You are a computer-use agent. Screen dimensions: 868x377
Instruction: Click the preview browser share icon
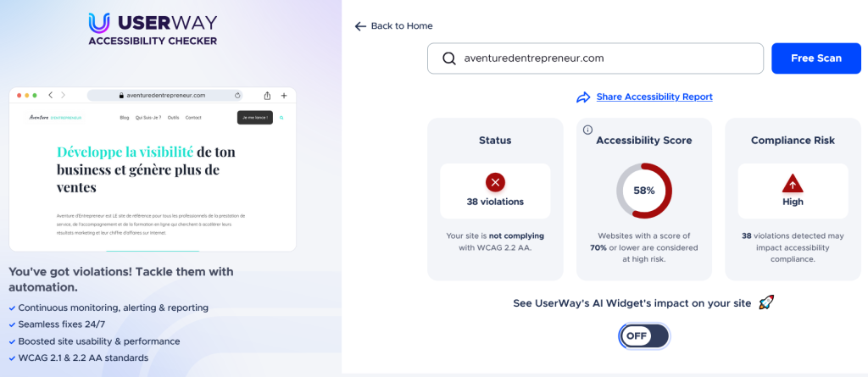[x=267, y=95]
